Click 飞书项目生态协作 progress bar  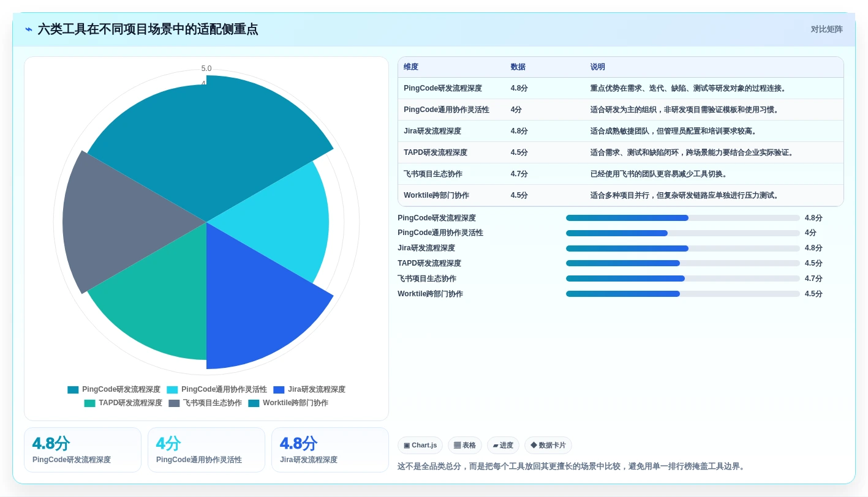point(683,278)
